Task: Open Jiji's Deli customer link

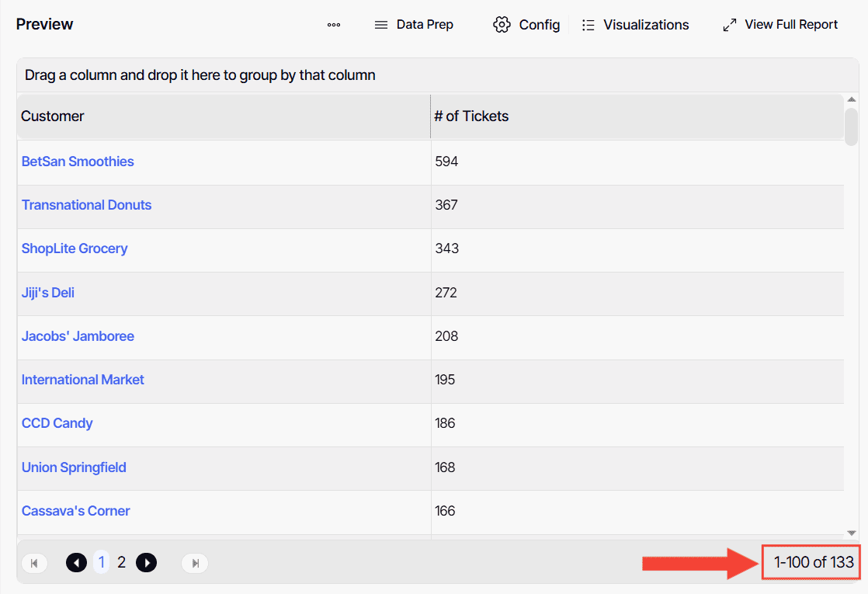Action: [47, 293]
